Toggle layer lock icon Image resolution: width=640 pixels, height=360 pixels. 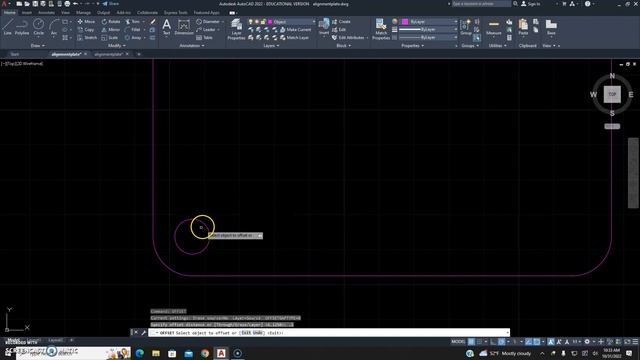tap(263, 22)
